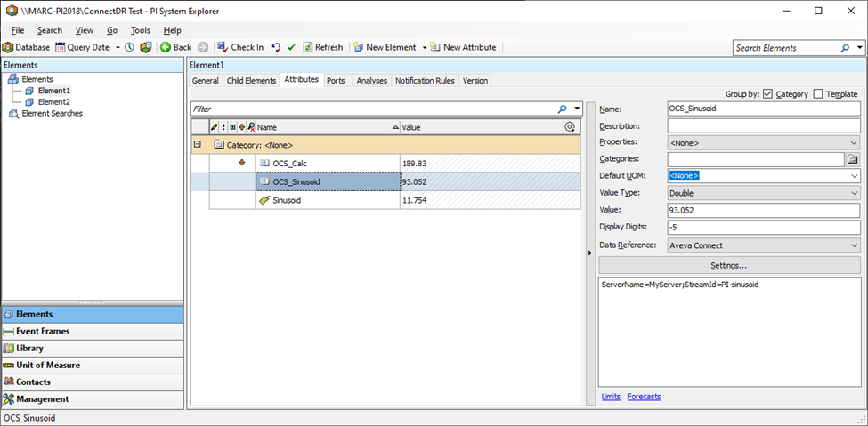The height and width of the screenshot is (426, 868).
Task: Expand the Search Elements options arrow
Action: point(859,48)
